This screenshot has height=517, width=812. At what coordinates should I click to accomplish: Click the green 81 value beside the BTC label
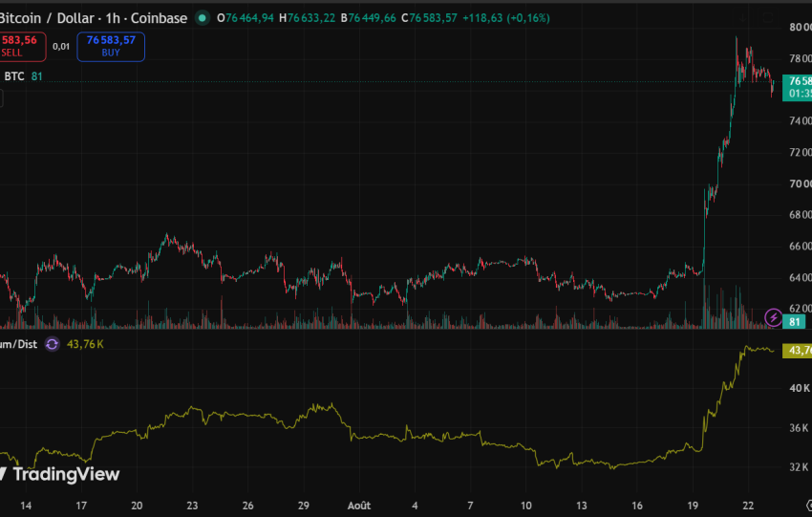(x=36, y=76)
